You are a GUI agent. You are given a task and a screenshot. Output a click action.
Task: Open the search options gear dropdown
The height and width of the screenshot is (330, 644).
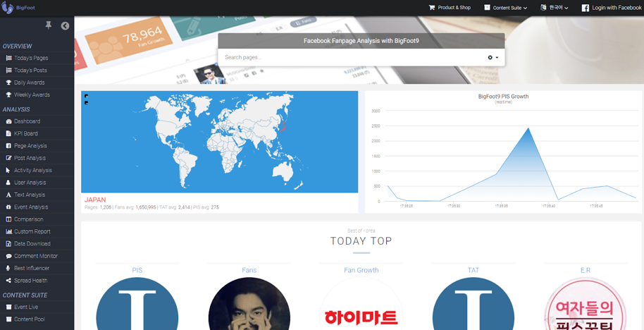pos(493,58)
